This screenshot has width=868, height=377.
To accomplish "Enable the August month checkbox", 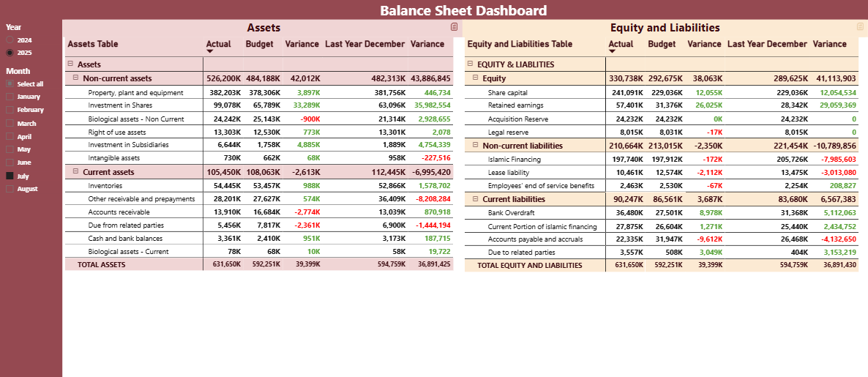I will (10, 189).
